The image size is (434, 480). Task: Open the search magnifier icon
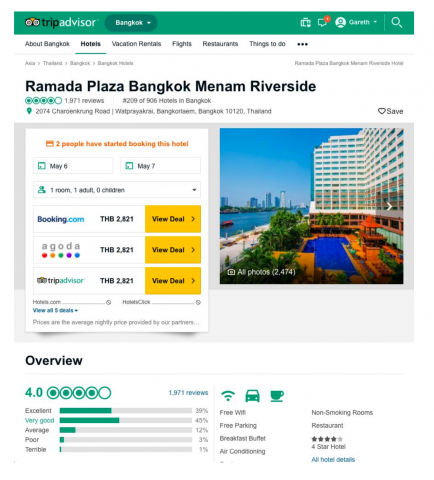tap(396, 22)
